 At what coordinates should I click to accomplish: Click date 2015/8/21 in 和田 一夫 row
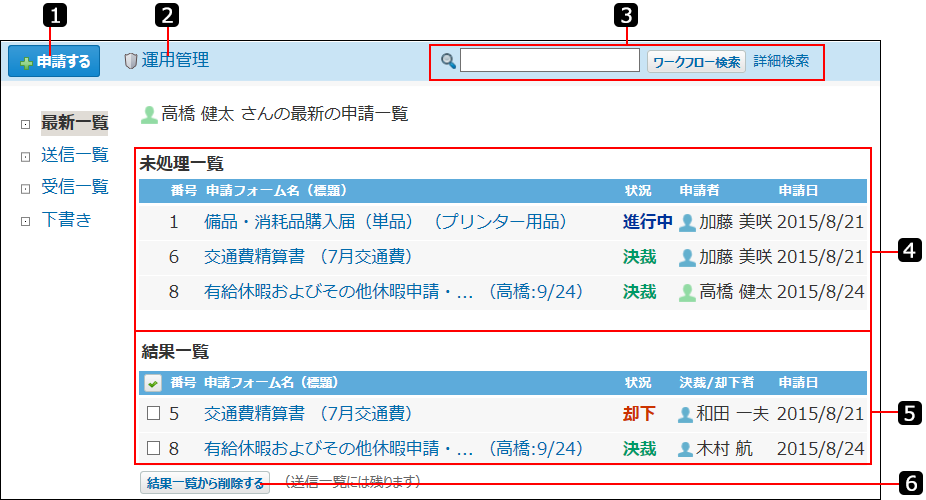pos(820,414)
